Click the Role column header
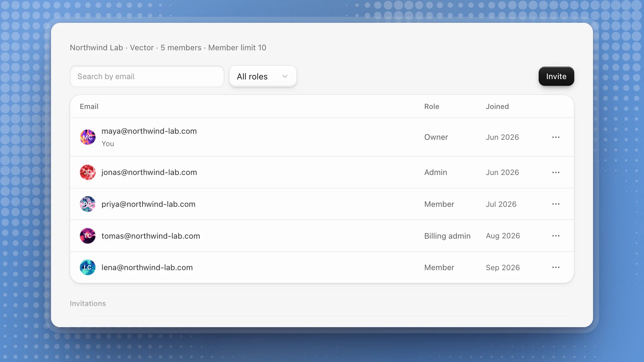 pyautogui.click(x=432, y=107)
